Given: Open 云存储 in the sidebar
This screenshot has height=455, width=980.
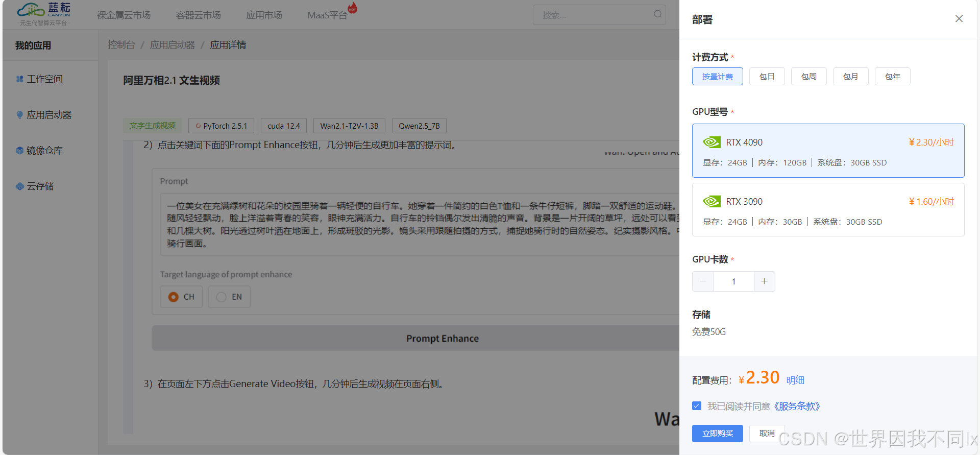Looking at the screenshot, I should (40, 186).
